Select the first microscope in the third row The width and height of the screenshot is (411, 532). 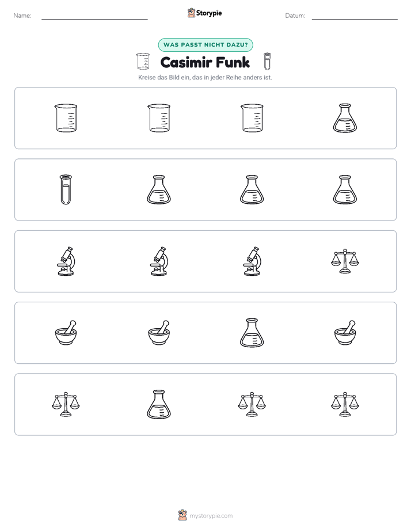point(66,261)
